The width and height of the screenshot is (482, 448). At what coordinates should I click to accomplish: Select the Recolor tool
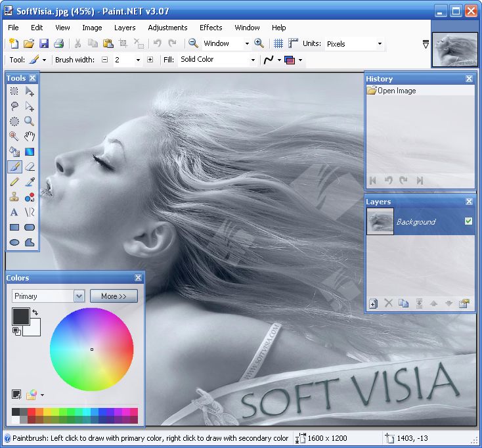(30, 197)
